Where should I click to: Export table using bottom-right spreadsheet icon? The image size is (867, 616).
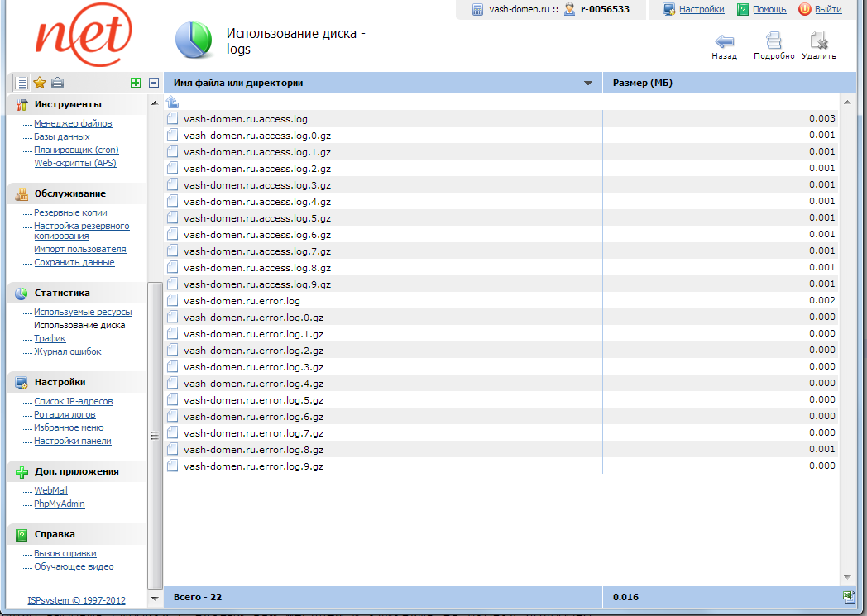(847, 596)
